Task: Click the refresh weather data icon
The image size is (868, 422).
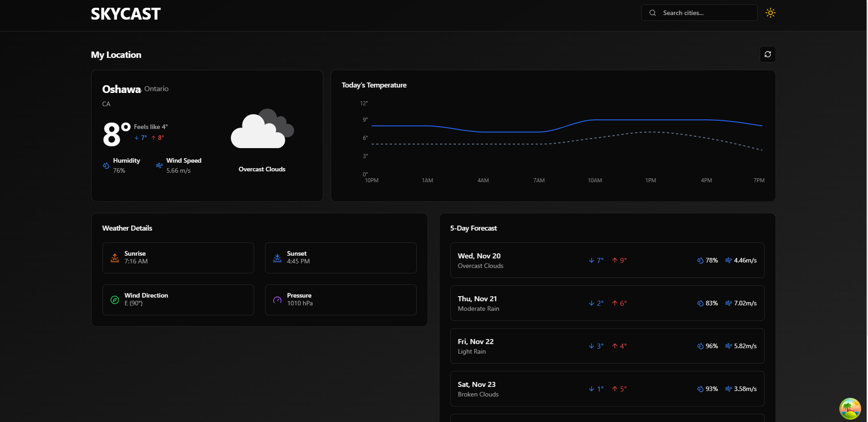Action: coord(767,54)
